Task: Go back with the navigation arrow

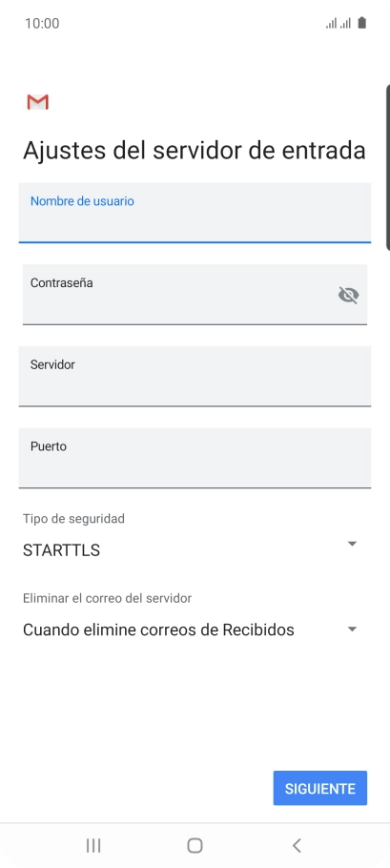Action: click(x=297, y=845)
